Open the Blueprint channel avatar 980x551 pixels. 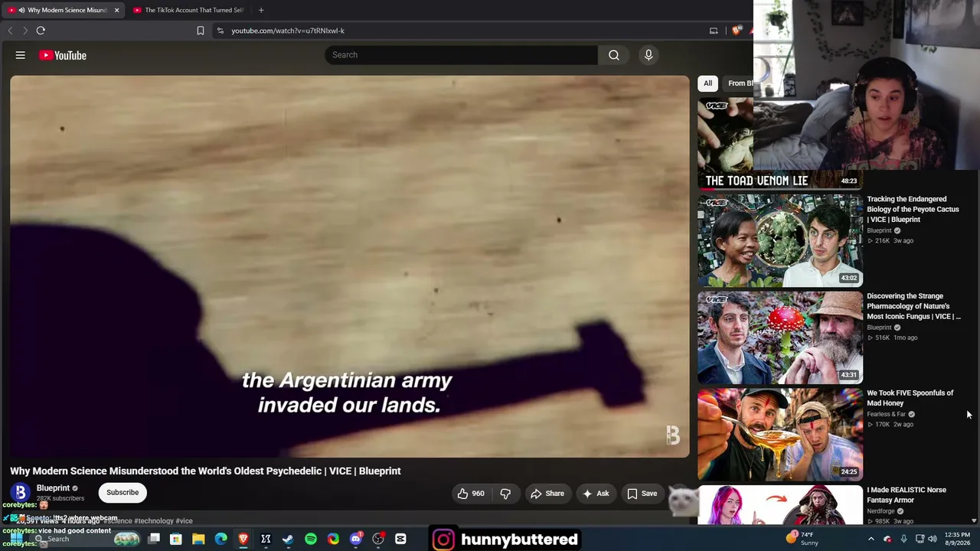click(21, 493)
